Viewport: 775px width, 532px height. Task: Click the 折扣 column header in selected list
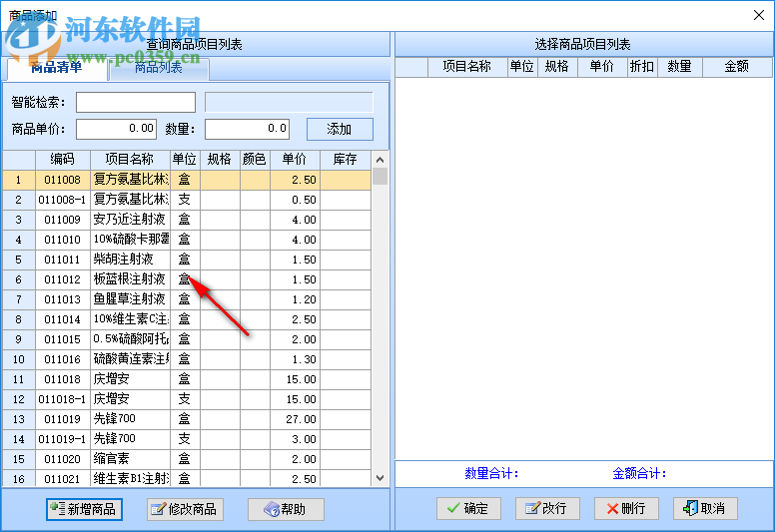pos(642,67)
